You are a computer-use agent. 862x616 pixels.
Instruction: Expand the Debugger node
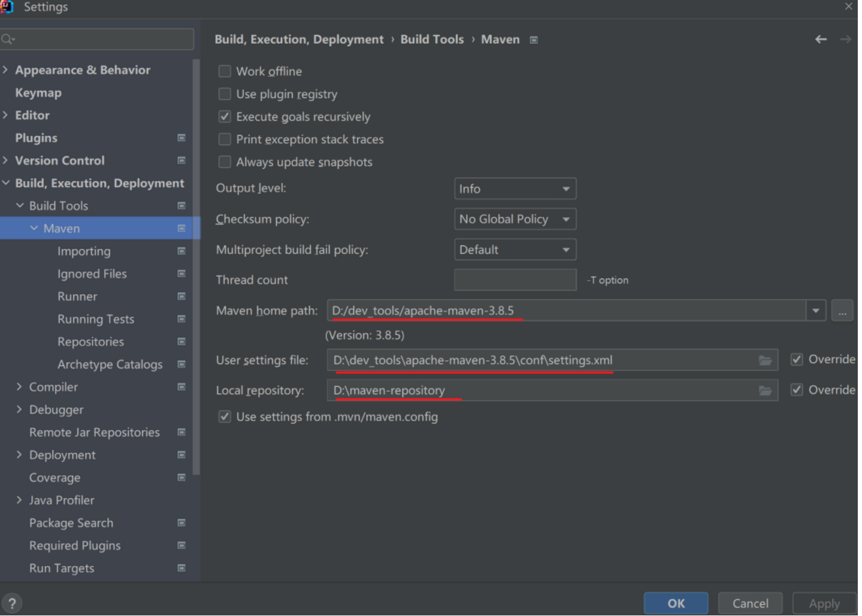tap(19, 410)
